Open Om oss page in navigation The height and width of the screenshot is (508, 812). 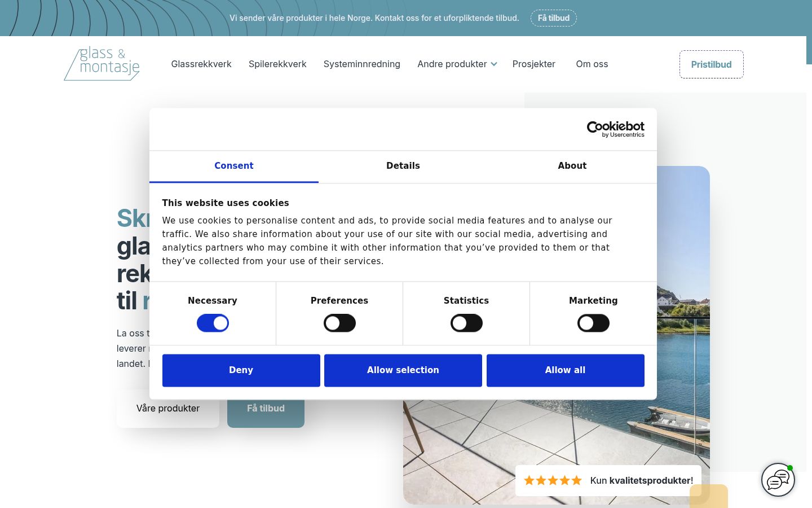[x=592, y=64]
